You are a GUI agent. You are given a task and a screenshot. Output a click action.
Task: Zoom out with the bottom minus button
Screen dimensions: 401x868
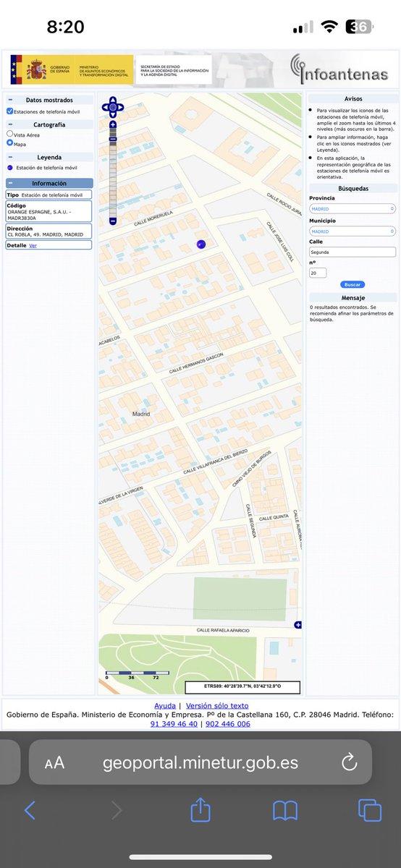[x=113, y=221]
